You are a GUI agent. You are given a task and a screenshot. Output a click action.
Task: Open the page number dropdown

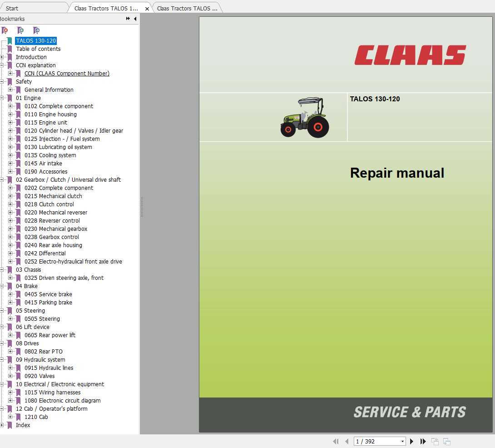[402, 441]
